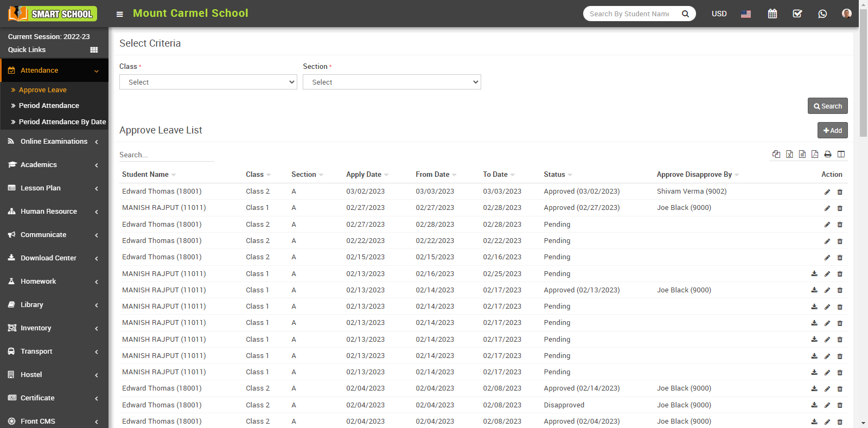868x428 pixels.
Task: Click the Search button
Action: (x=827, y=106)
